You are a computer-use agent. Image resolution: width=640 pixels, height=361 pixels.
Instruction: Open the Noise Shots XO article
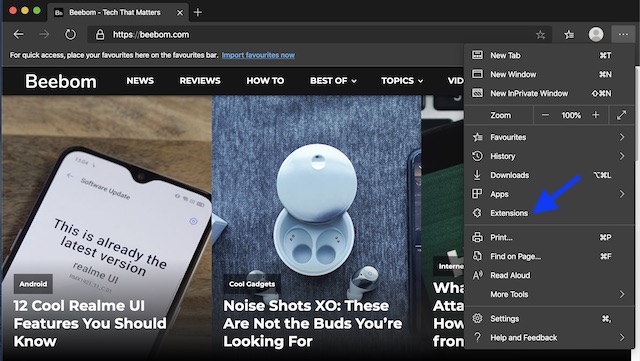pyautogui.click(x=313, y=323)
